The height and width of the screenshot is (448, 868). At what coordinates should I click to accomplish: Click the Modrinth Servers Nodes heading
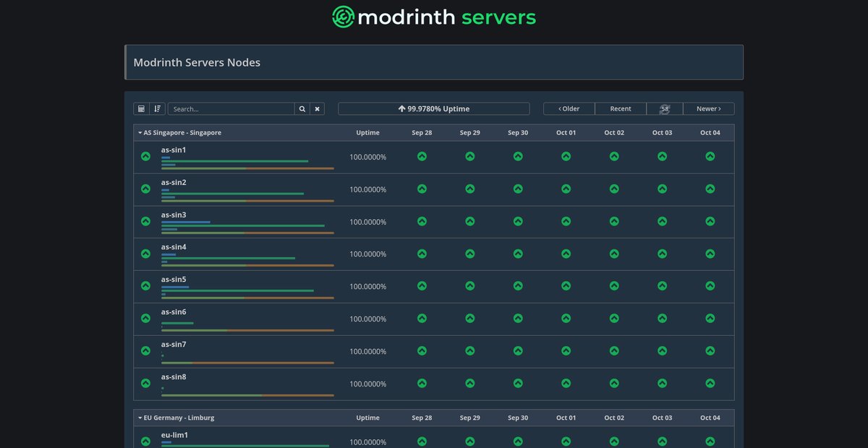pos(197,62)
